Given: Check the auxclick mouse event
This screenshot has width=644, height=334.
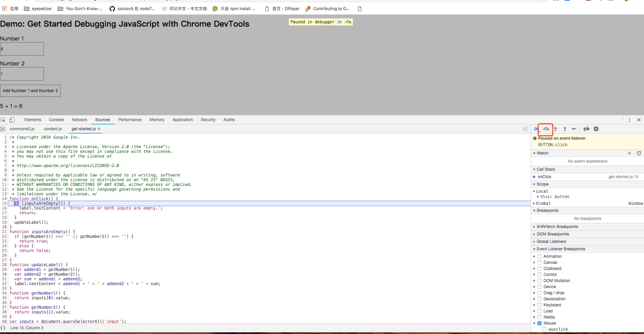Looking at the screenshot, I should [x=544, y=329].
